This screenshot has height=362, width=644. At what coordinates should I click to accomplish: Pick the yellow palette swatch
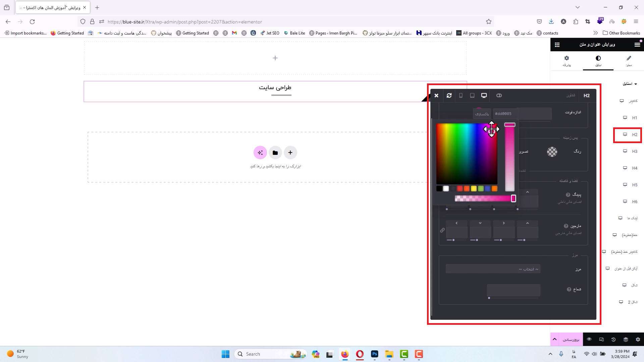pyautogui.click(x=474, y=189)
